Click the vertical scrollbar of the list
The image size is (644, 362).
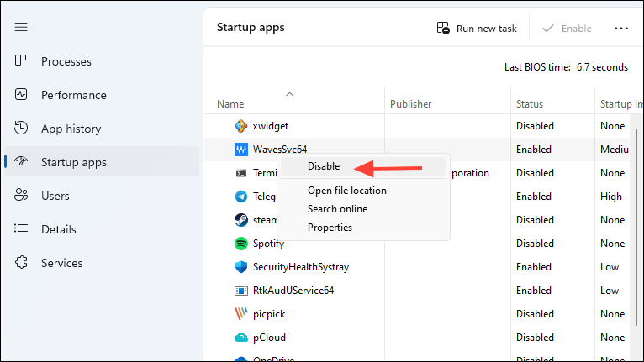pos(636,226)
